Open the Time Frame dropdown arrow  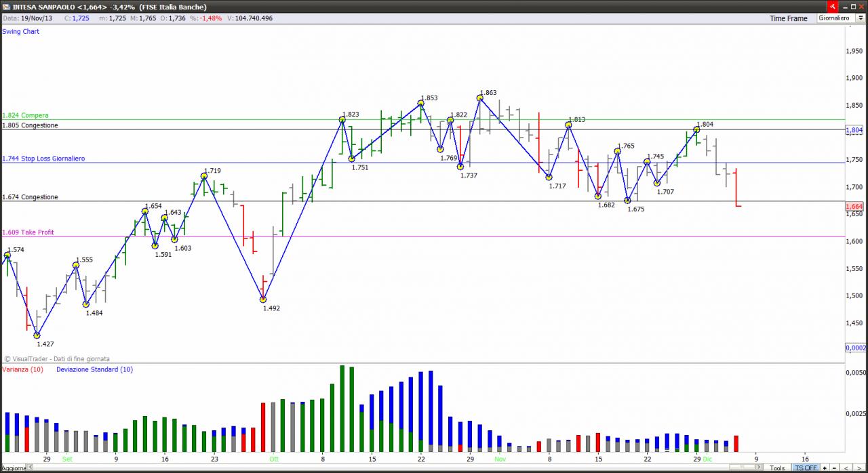[861, 18]
